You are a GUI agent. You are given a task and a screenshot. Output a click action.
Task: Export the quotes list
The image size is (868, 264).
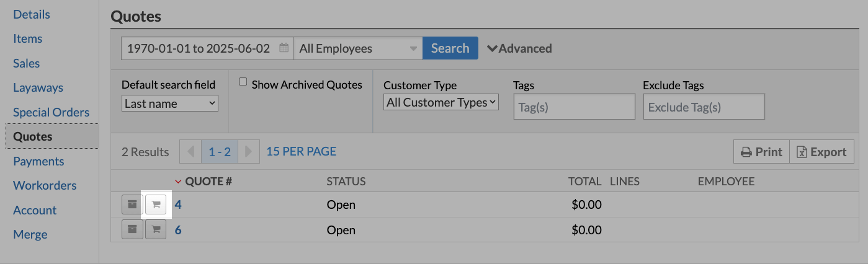tap(821, 152)
